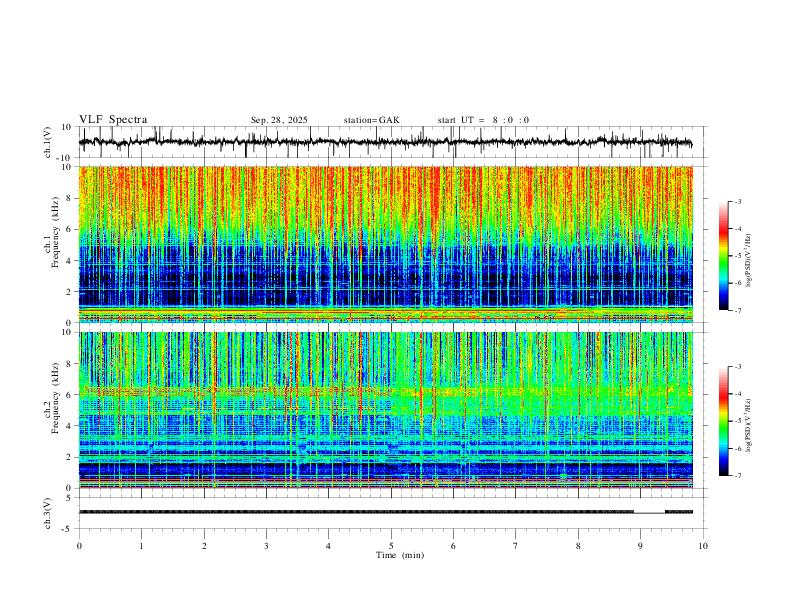
Task: Click time axis tick label "7"
Action: (516, 546)
